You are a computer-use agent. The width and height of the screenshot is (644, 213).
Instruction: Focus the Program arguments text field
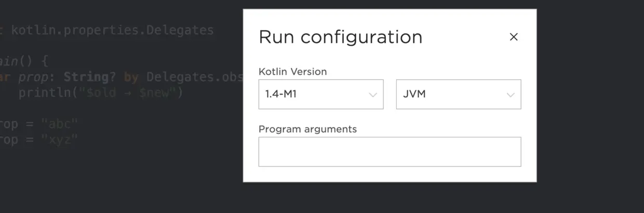click(390, 152)
